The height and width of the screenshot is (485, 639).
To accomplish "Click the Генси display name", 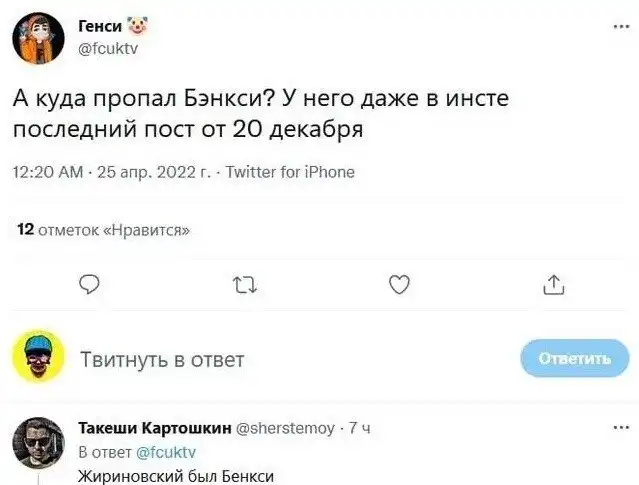I will click(98, 27).
